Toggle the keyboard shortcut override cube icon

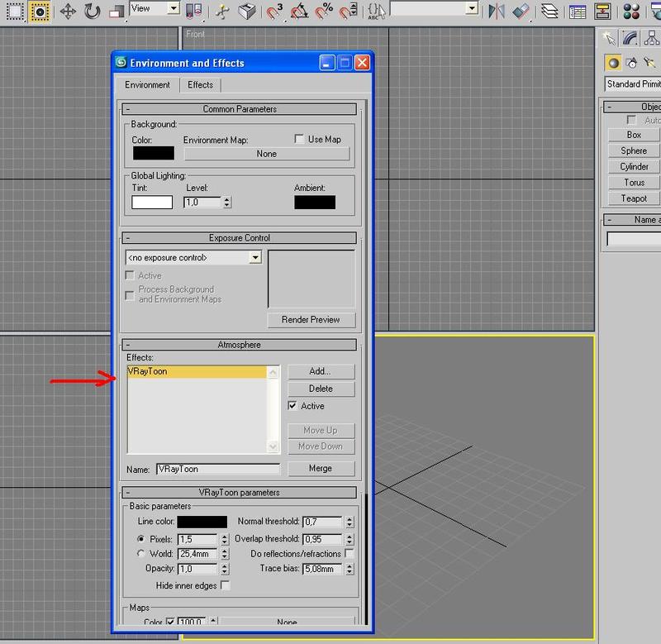tap(247, 12)
